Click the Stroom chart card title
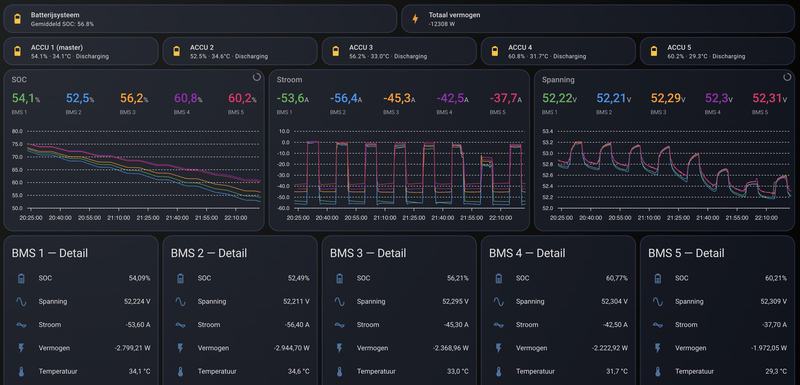This screenshot has height=385, width=800. [289, 80]
